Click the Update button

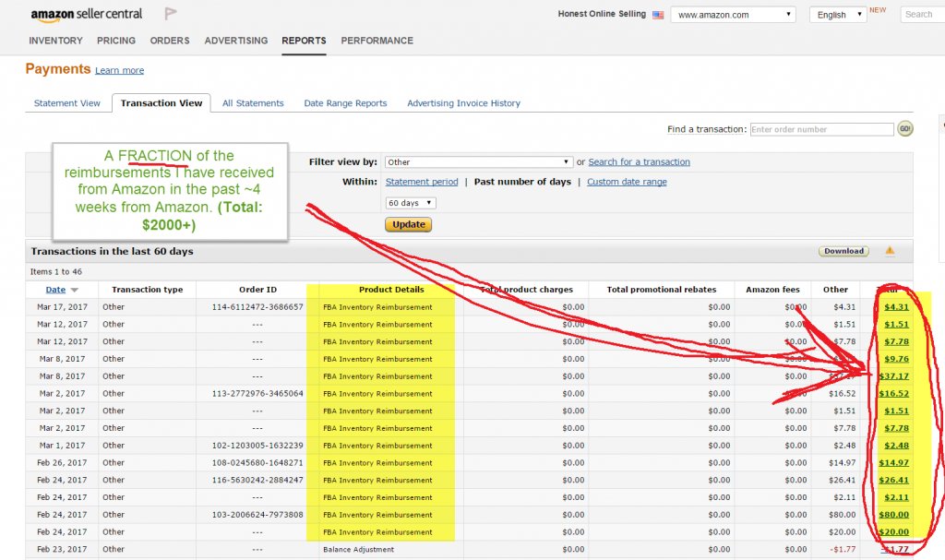pyautogui.click(x=409, y=224)
